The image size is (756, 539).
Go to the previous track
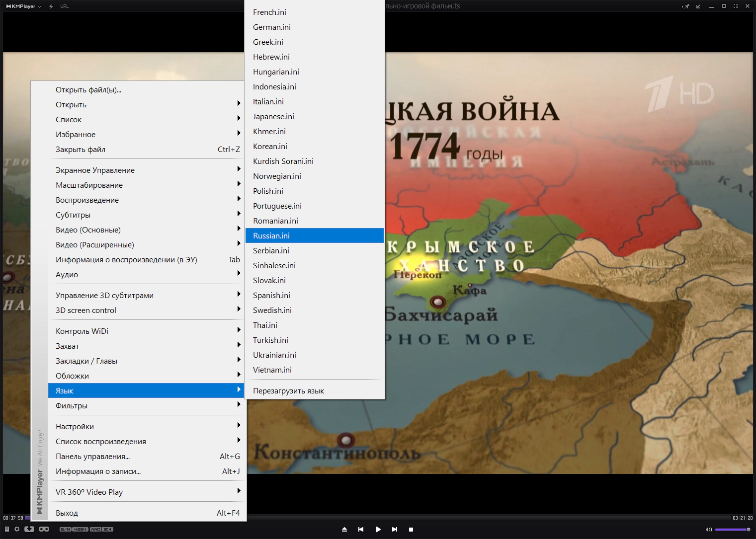click(x=361, y=530)
